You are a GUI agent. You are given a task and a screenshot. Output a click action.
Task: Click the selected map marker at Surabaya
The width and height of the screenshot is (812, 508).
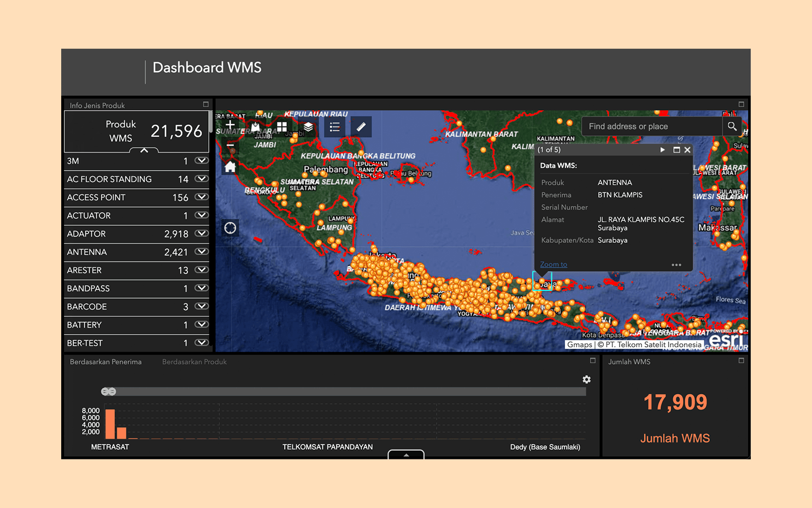click(x=542, y=281)
